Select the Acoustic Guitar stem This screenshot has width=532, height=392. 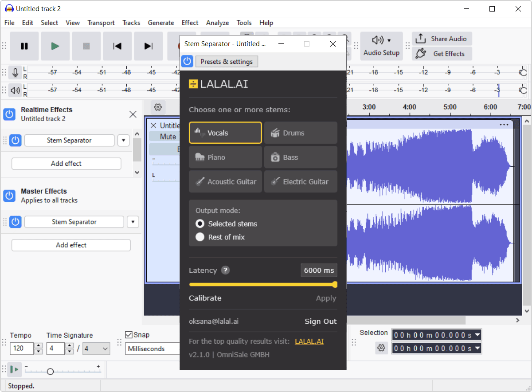[x=225, y=182]
